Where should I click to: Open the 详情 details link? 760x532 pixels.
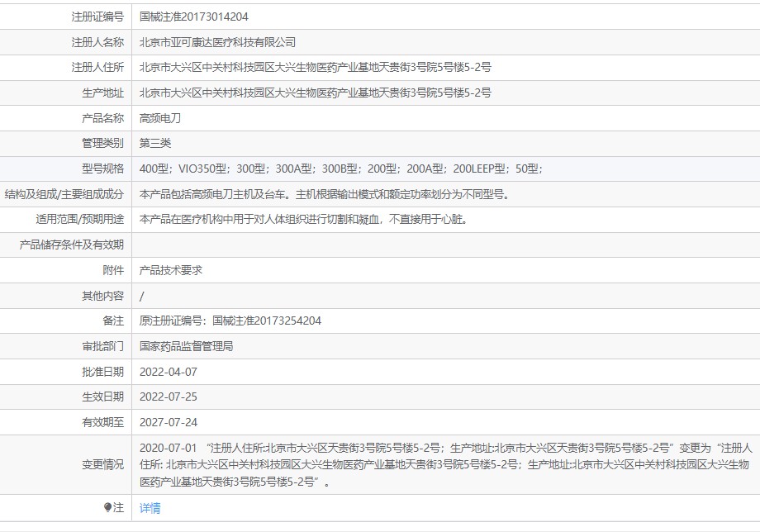click(150, 508)
